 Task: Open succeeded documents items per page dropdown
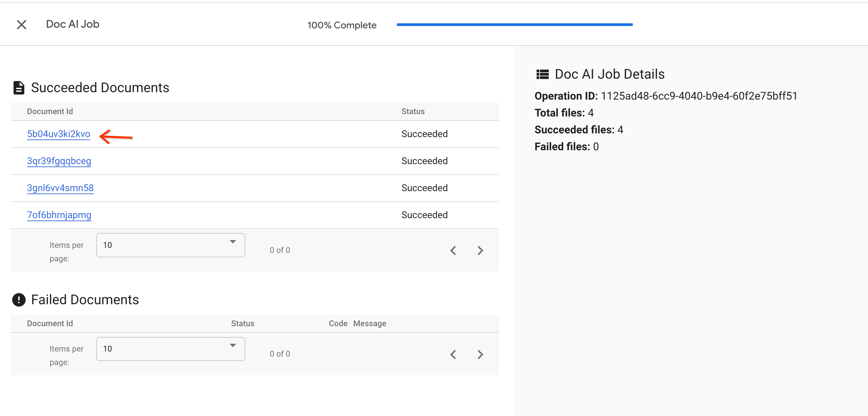[170, 245]
